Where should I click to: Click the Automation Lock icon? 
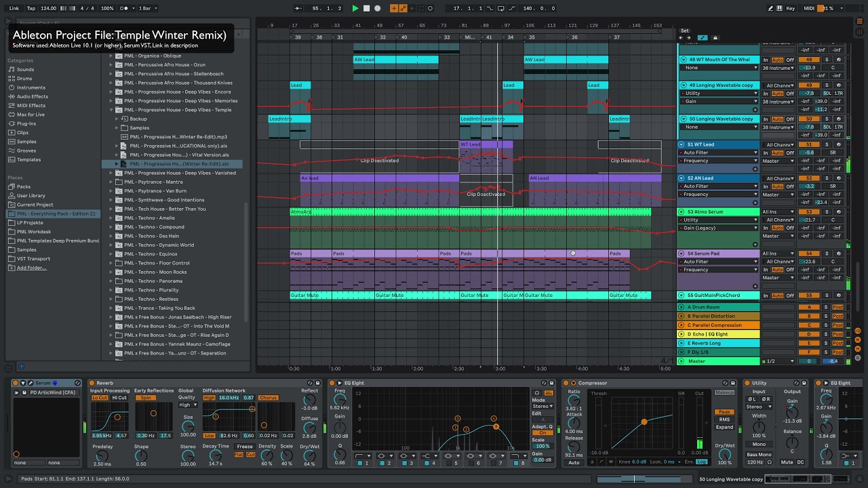click(715, 38)
